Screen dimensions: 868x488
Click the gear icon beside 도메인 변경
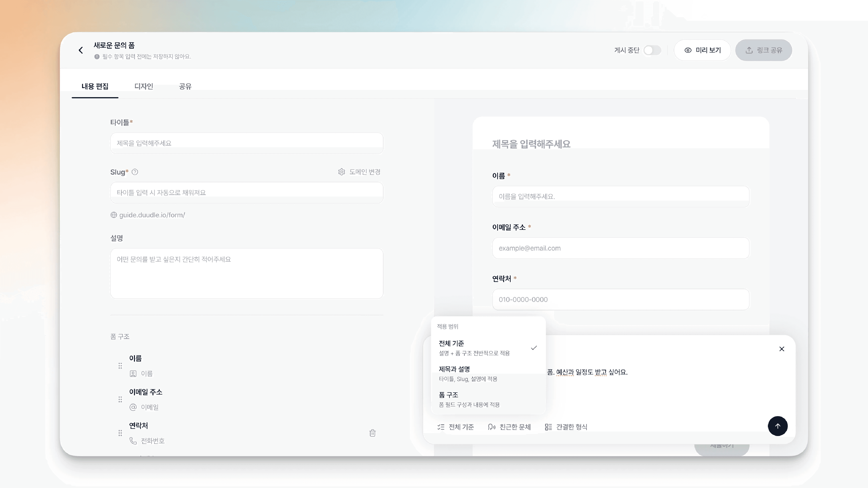[342, 172]
